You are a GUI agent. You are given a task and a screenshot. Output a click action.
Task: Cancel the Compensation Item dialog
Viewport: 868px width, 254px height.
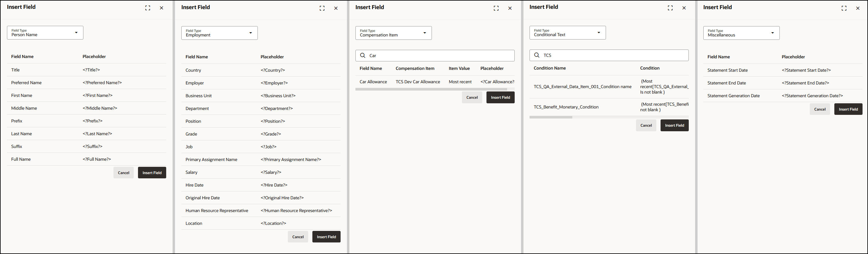[x=472, y=97]
